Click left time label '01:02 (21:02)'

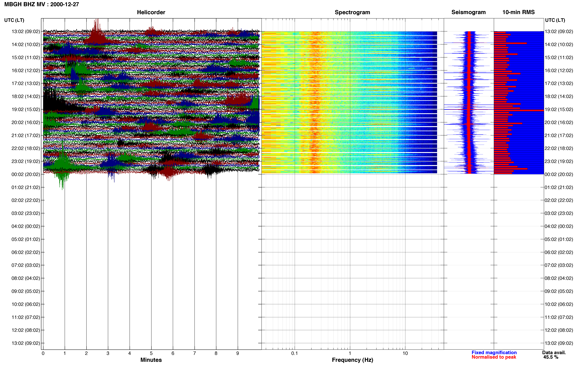click(26, 187)
